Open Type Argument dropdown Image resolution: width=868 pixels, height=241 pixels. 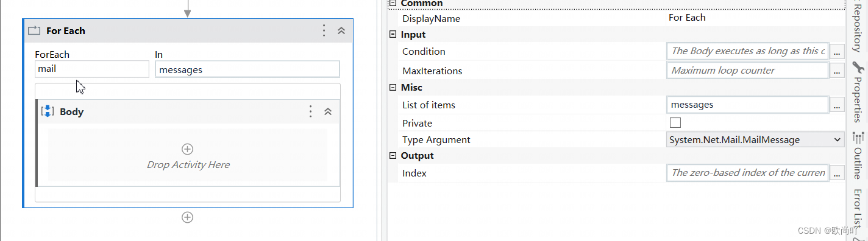pyautogui.click(x=756, y=139)
